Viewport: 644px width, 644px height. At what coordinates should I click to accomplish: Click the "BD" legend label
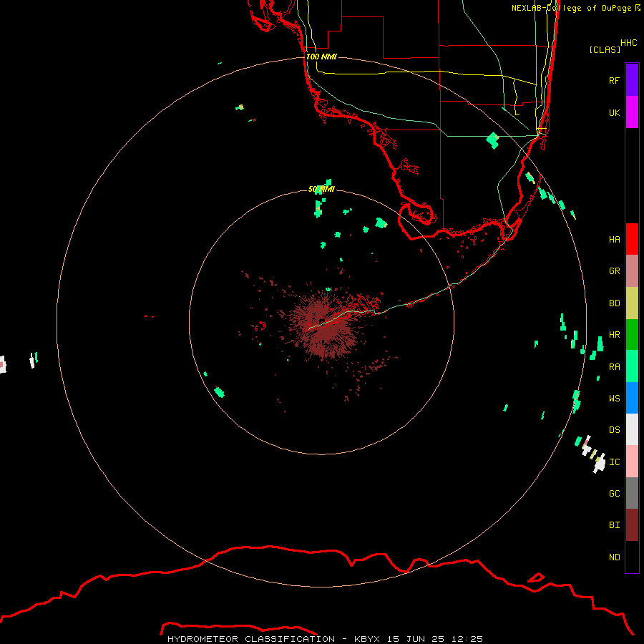click(x=614, y=303)
